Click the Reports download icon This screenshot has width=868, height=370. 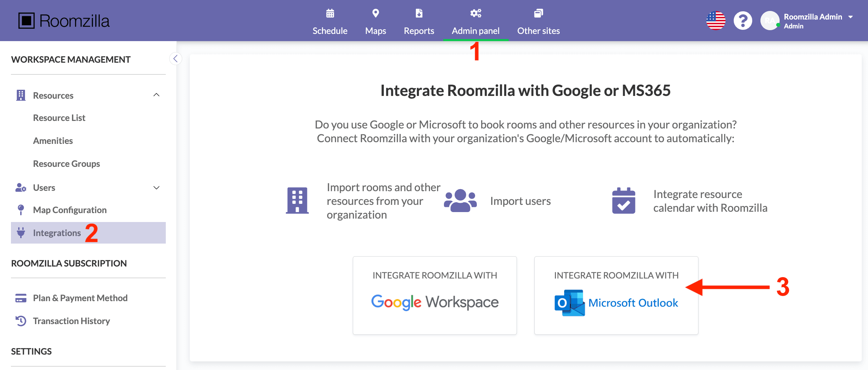[x=419, y=13]
